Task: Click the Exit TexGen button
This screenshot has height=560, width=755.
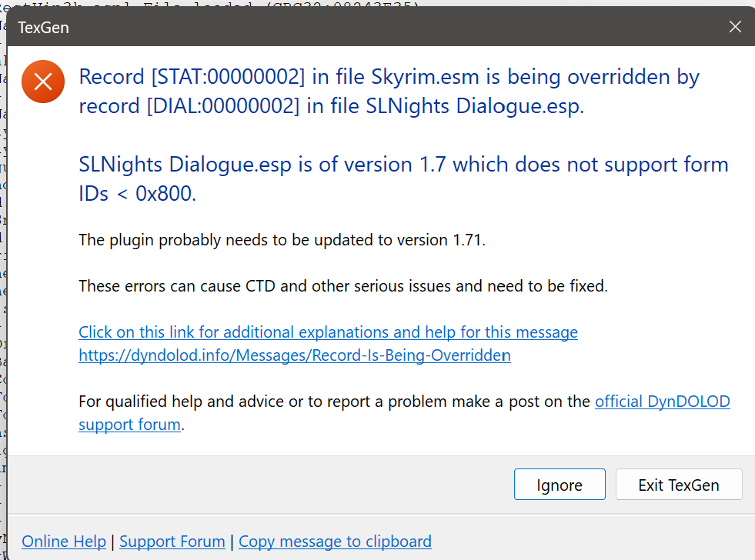Action: tap(679, 485)
